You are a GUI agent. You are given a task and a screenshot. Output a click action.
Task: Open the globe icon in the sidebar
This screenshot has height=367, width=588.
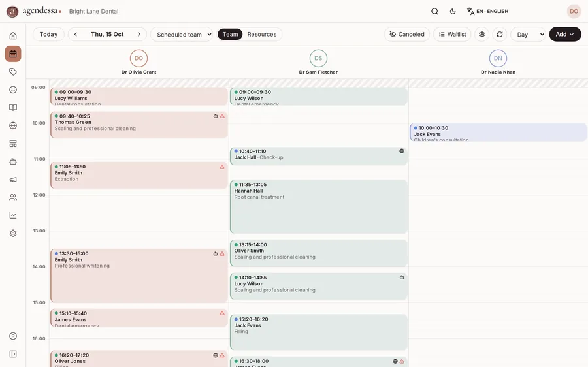(13, 125)
